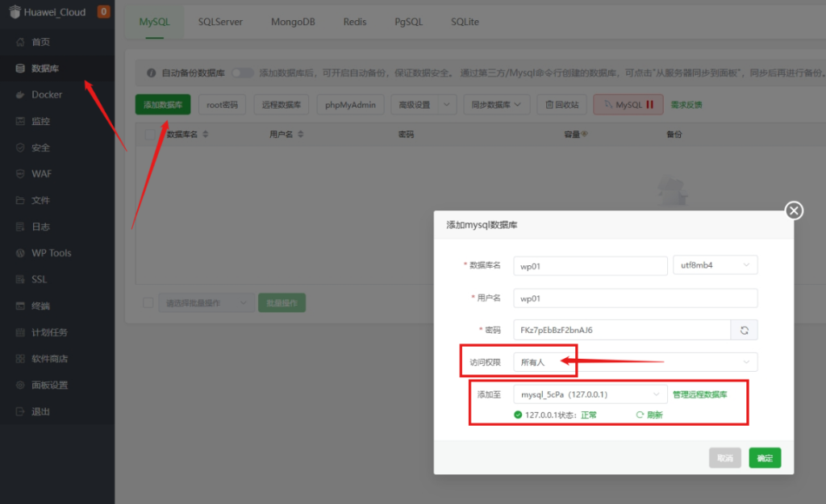Tick the checkbox beside the batch operation dropdown
This screenshot has height=504, width=826.
pyautogui.click(x=148, y=303)
